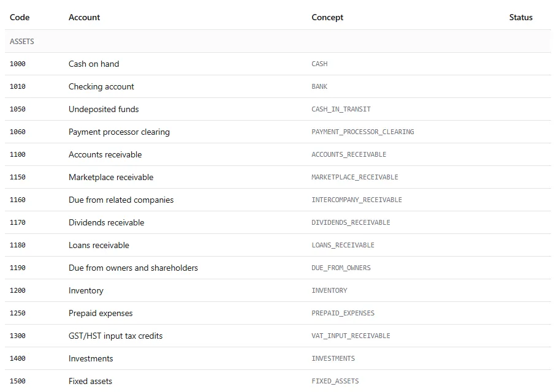Viewport: 556px width, 392px height.
Task: Click account code 1400
Action: (x=17, y=359)
